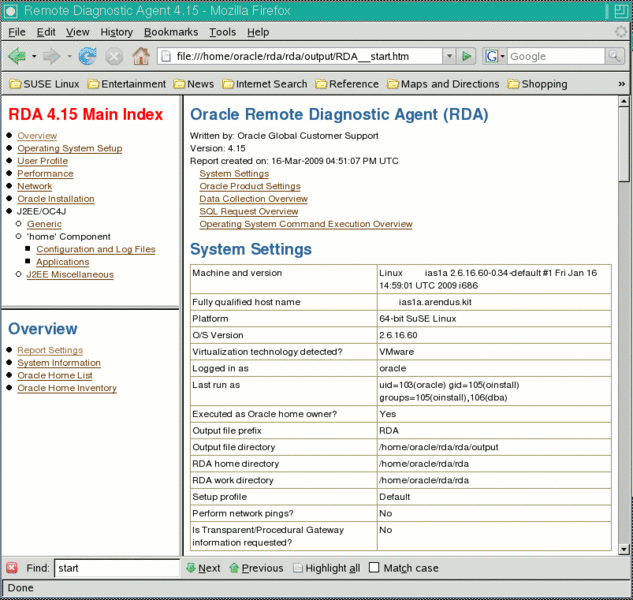Screen dimensions: 633x600
Task: Open the Oracle Installation link
Action: (56, 199)
